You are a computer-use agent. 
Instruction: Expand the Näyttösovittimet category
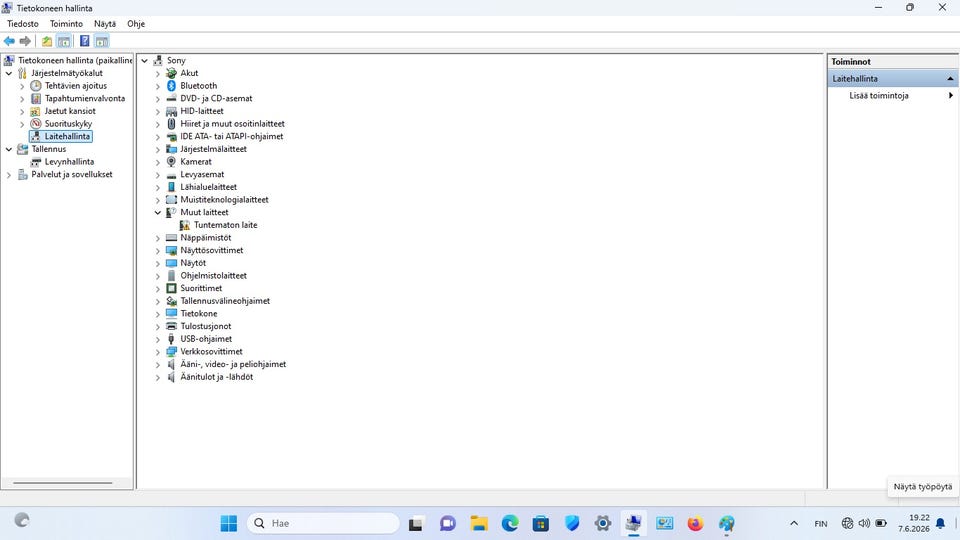[158, 250]
